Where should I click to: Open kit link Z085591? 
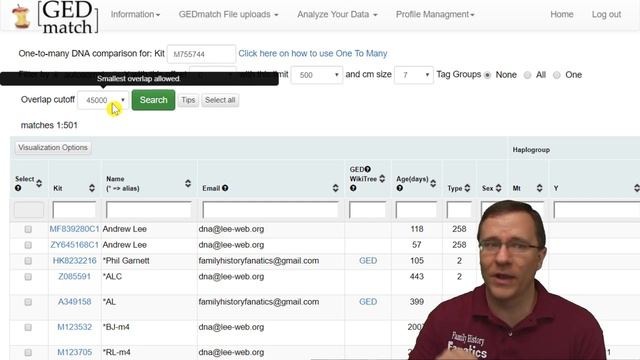coord(74,276)
